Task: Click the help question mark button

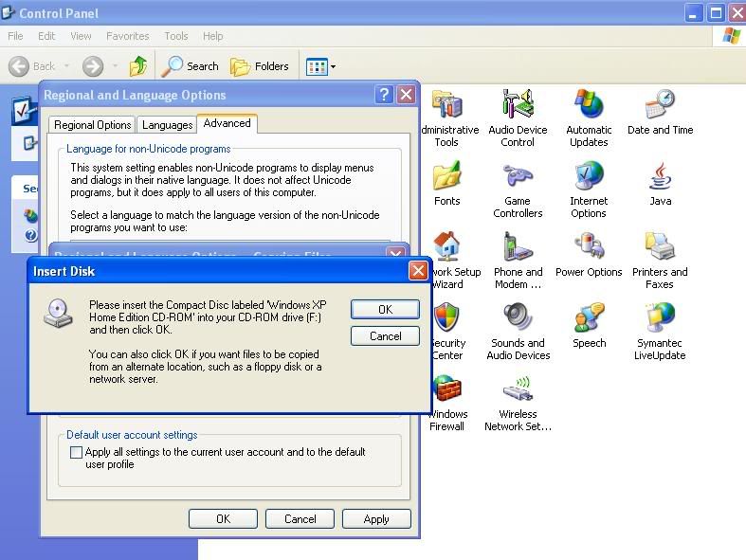Action: pyautogui.click(x=384, y=95)
